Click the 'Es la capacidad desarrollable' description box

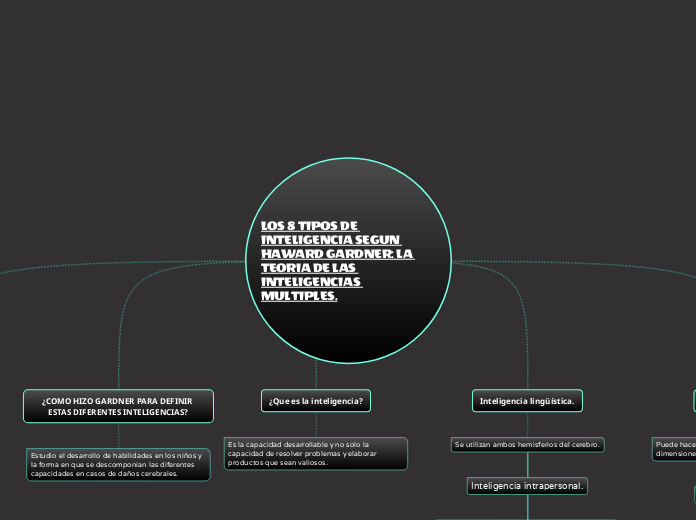coord(316,453)
